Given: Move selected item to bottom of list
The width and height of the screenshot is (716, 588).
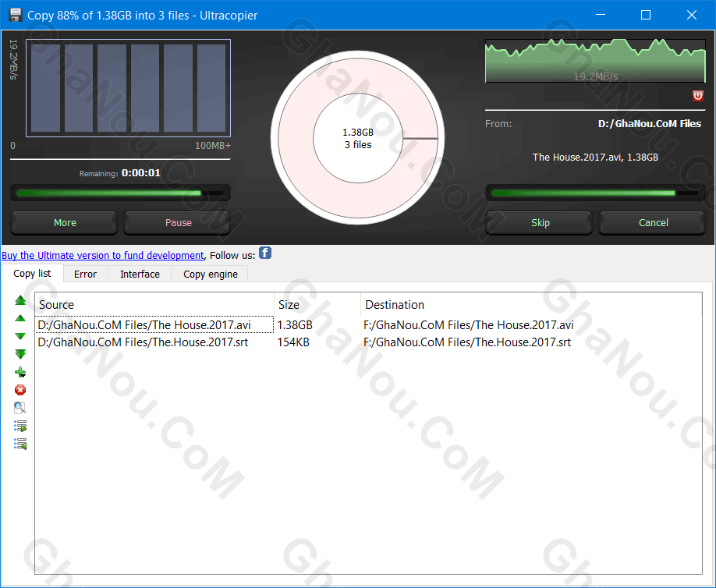Looking at the screenshot, I should [x=20, y=354].
